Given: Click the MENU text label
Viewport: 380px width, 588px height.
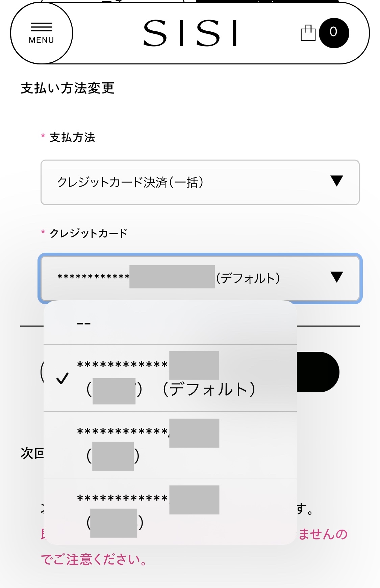Looking at the screenshot, I should (42, 40).
